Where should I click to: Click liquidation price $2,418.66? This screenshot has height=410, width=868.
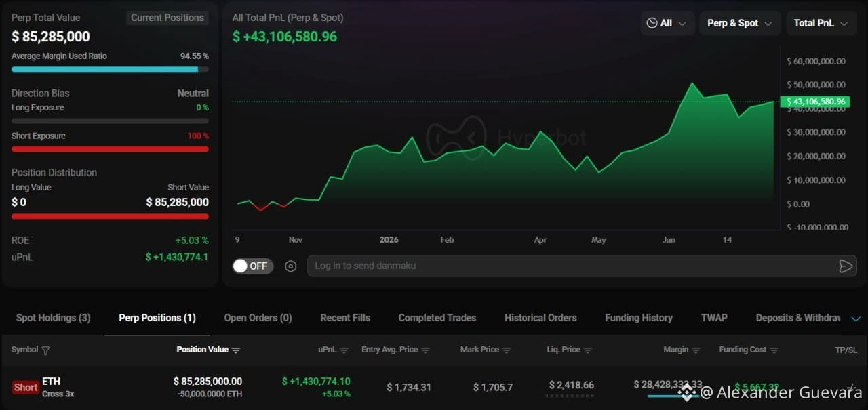click(x=572, y=385)
